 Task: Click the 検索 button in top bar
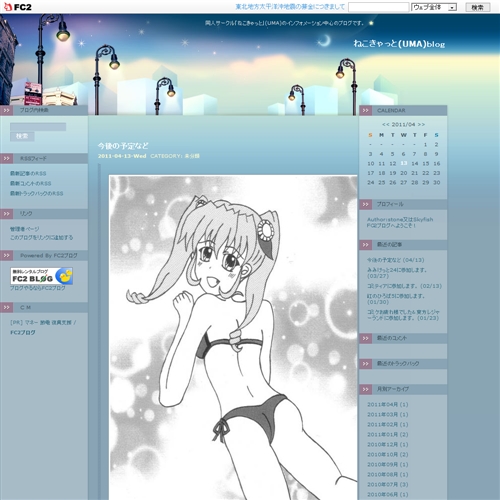[478, 7]
